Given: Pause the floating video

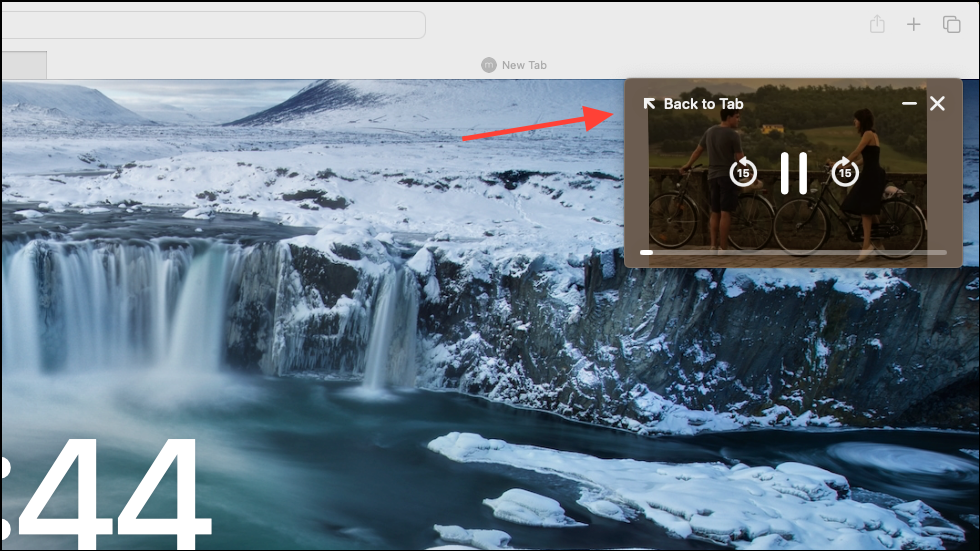Looking at the screenshot, I should [794, 173].
